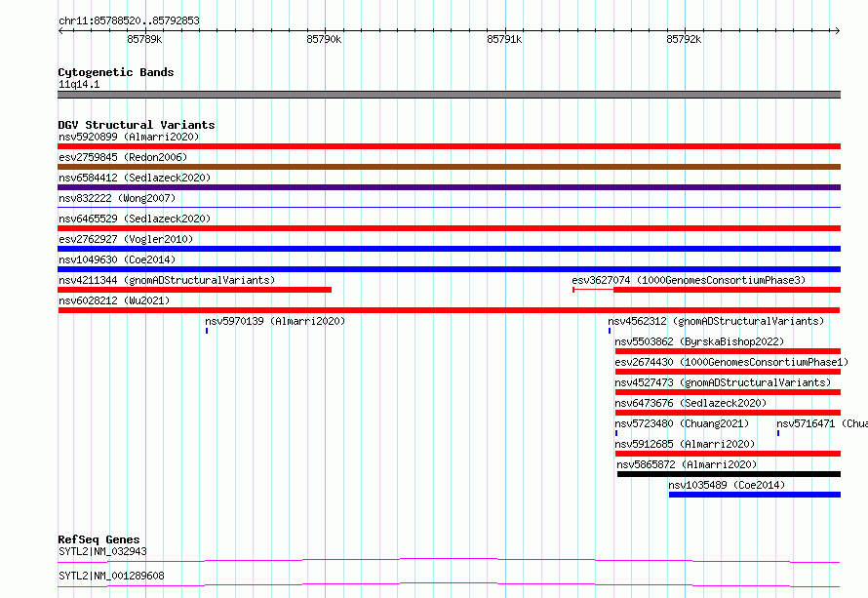
Task: Select the black nsv5865872 (Almarri2020) bar
Action: pyautogui.click(x=730, y=474)
